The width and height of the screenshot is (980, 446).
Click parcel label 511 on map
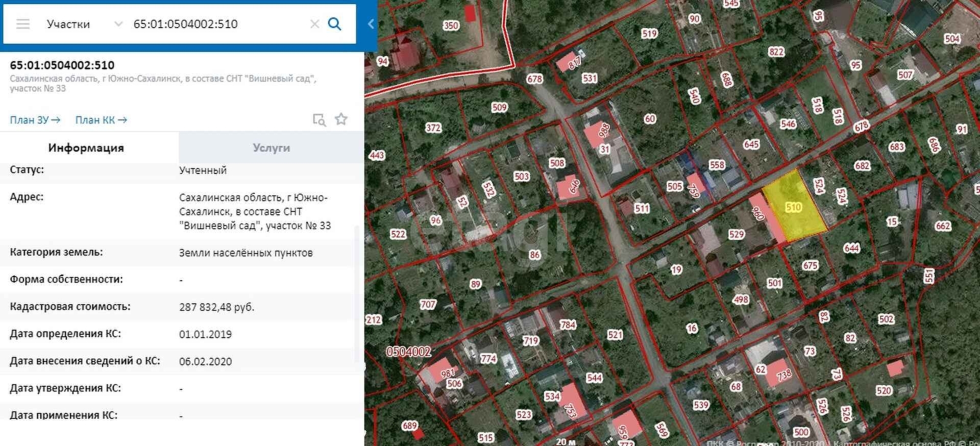click(642, 208)
